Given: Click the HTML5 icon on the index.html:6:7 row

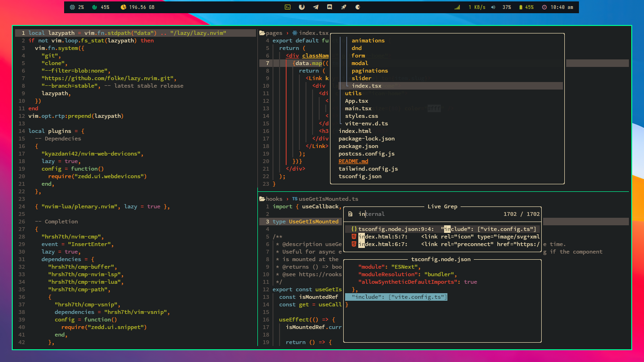Looking at the screenshot, I should click(x=354, y=244).
